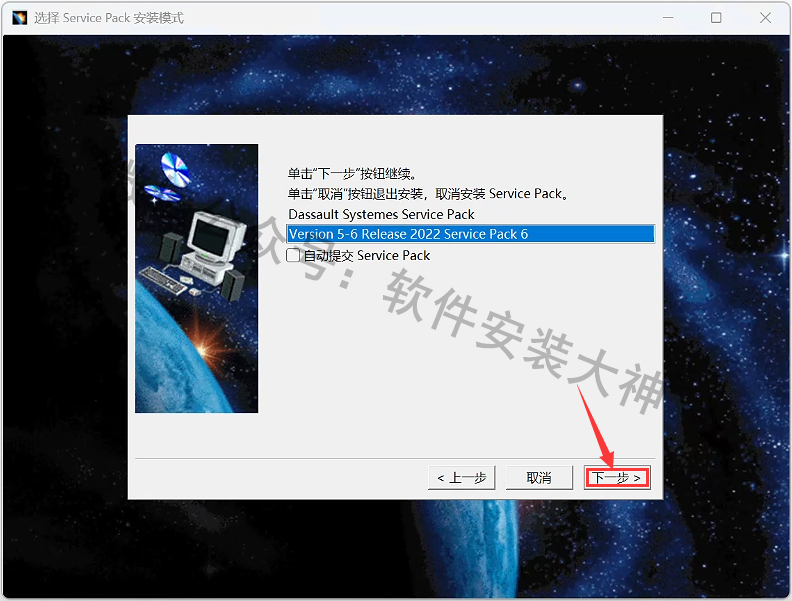Click the keyboard in the installer artwork
792x601 pixels.
click(162, 279)
